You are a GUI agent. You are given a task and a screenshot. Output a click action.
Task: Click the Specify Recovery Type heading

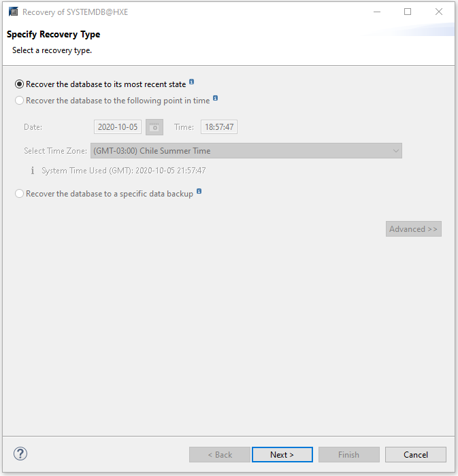coord(54,34)
